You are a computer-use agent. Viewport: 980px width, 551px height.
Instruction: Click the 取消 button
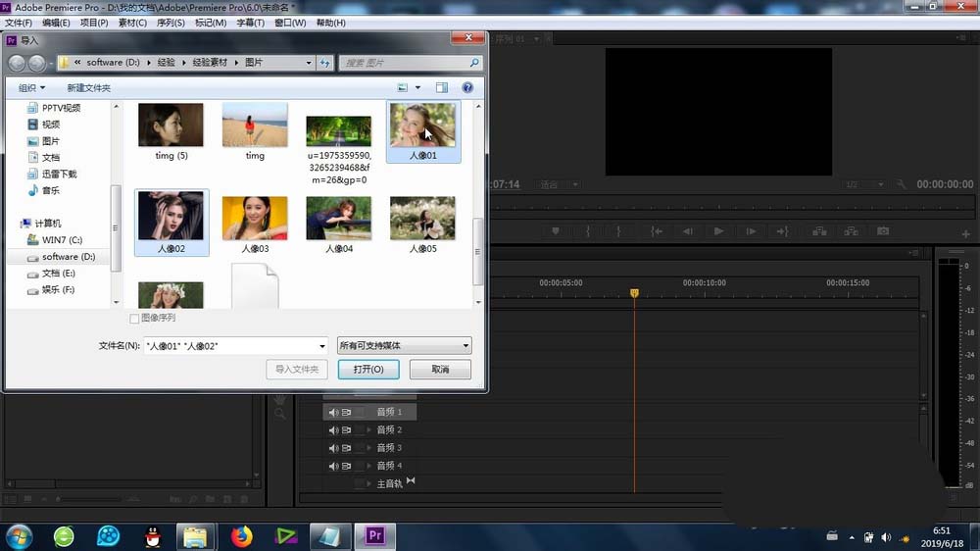pyautogui.click(x=440, y=370)
